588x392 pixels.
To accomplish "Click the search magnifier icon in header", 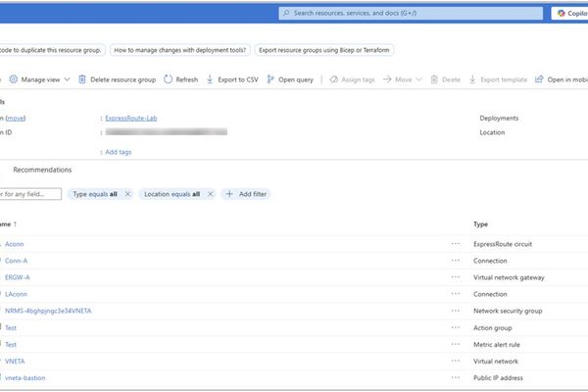I will [x=286, y=13].
